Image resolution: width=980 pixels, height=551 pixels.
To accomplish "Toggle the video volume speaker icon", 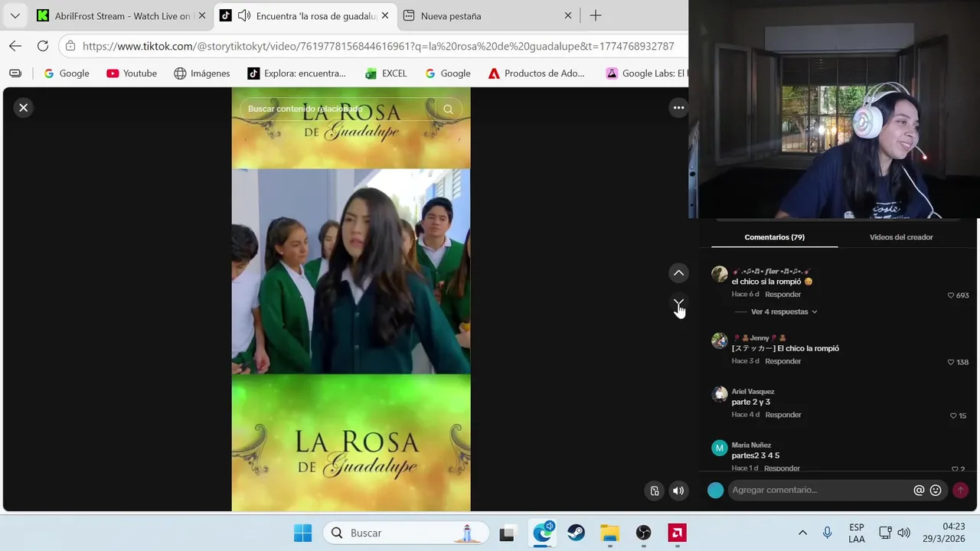I will pos(678,491).
